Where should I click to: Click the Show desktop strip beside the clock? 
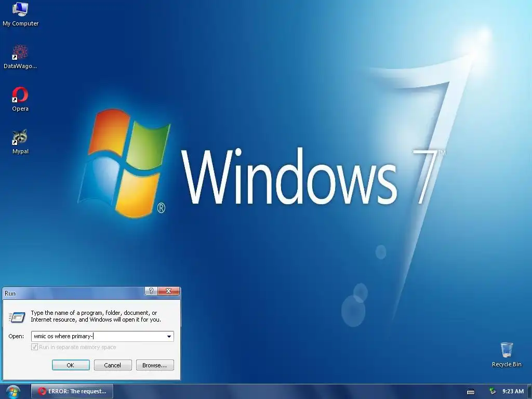pos(529,392)
